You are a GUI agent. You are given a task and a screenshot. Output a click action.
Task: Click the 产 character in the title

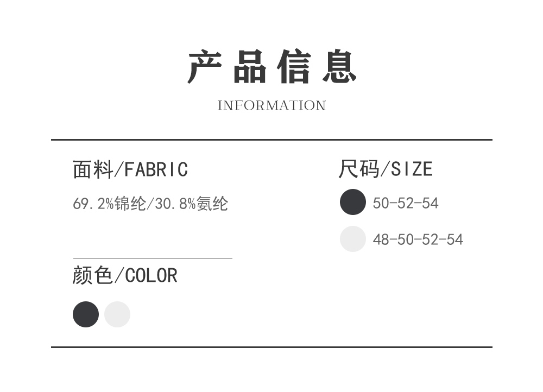[x=205, y=67]
